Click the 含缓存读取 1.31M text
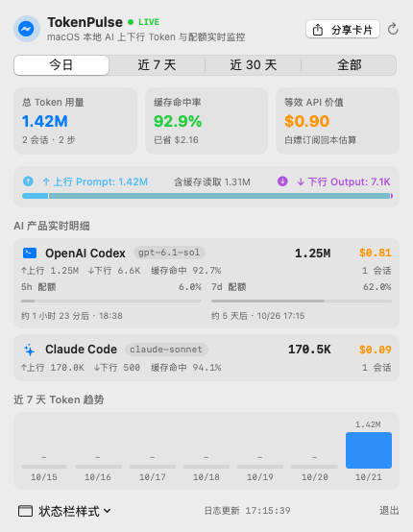 pyautogui.click(x=212, y=182)
